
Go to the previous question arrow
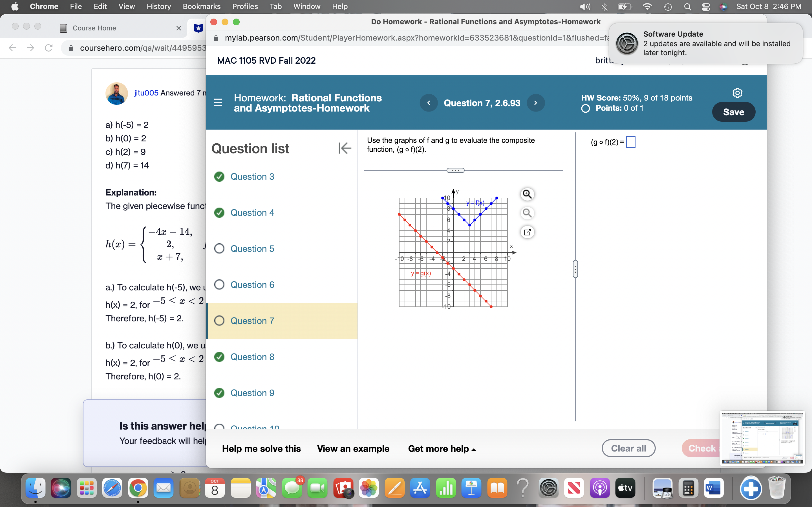tap(429, 103)
